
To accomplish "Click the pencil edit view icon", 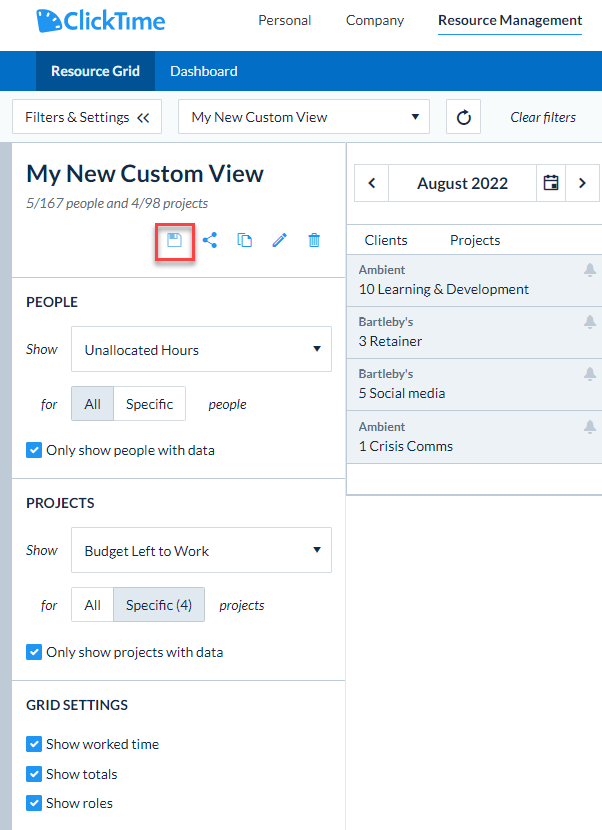I will tap(280, 240).
